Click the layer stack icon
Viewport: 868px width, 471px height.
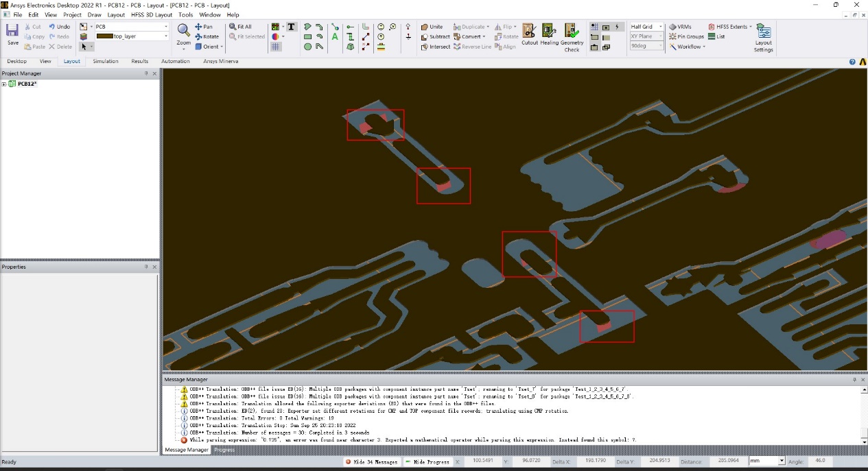(83, 36)
